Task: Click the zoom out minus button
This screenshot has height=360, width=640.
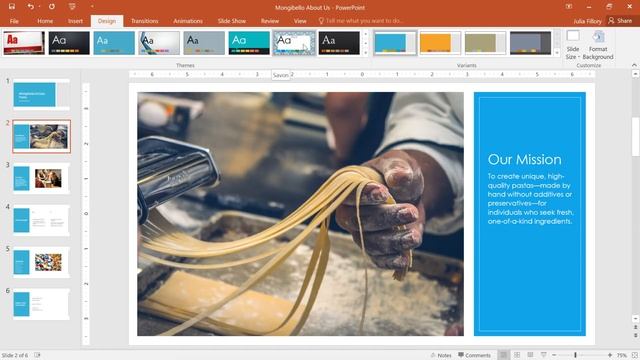Action: (x=554, y=355)
